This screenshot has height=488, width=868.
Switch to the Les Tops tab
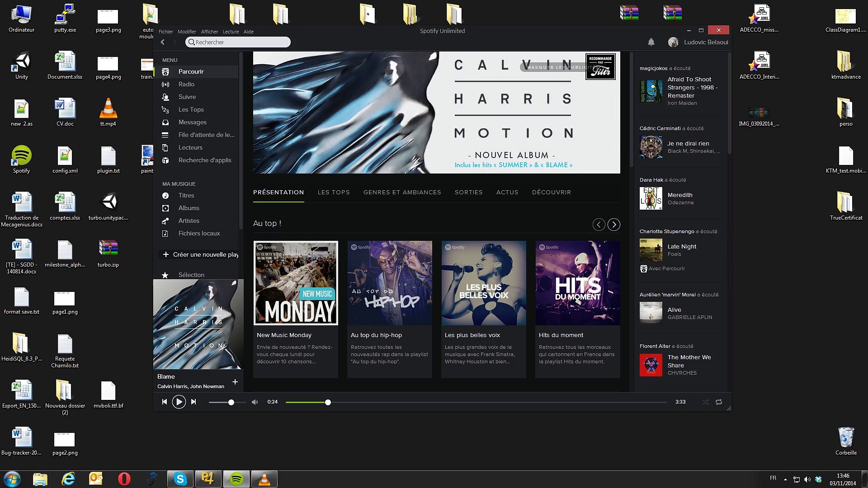coord(334,192)
